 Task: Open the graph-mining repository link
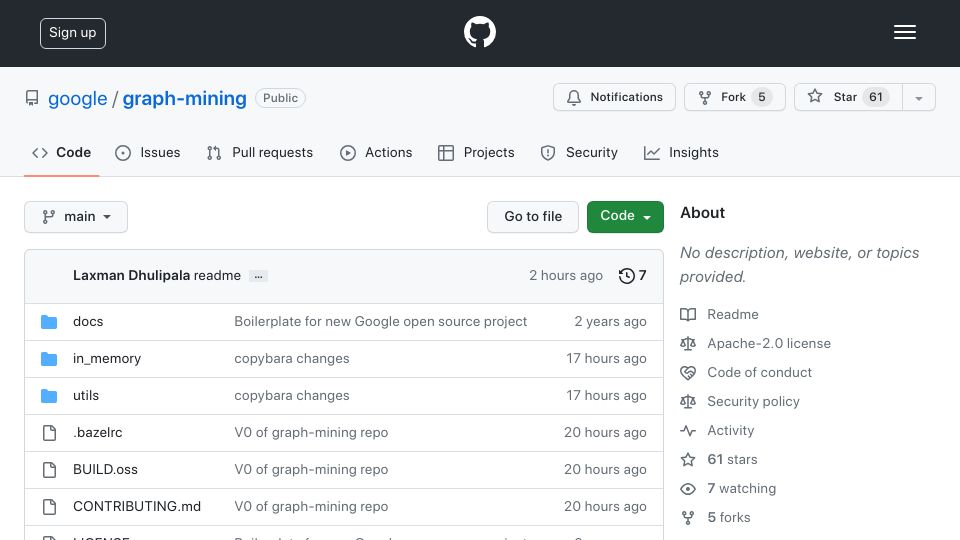tap(184, 98)
